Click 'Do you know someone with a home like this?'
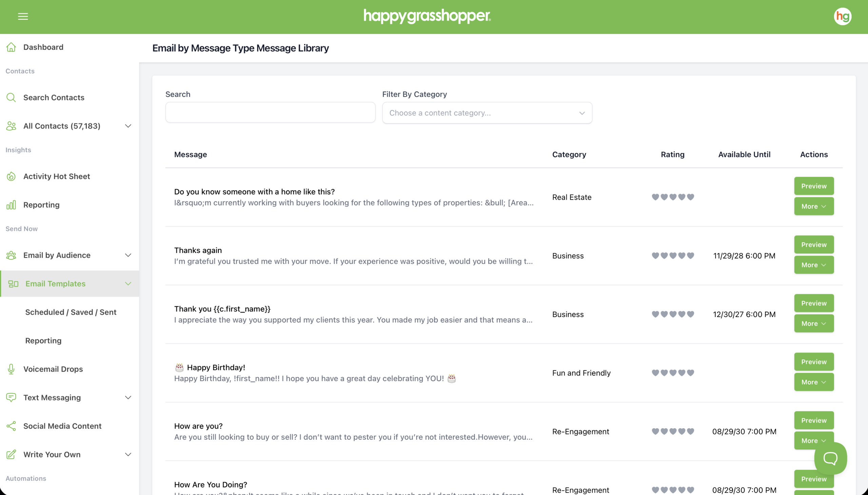This screenshot has height=495, width=868. (254, 192)
